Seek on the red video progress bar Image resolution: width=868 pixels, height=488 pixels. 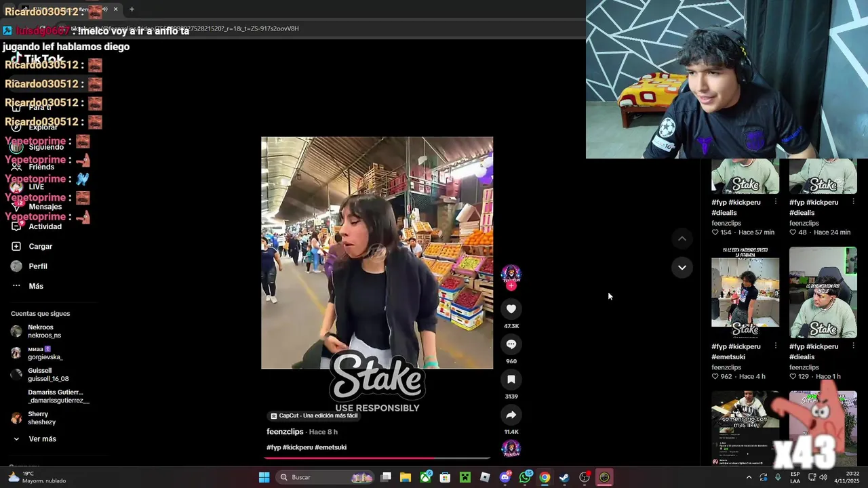pyautogui.click(x=377, y=458)
